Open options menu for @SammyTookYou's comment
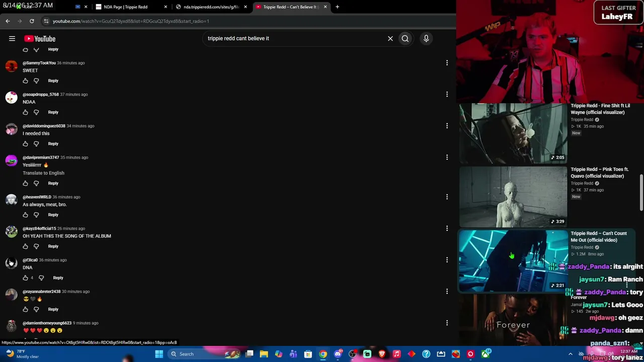Image resolution: width=644 pixels, height=362 pixels. tap(447, 63)
